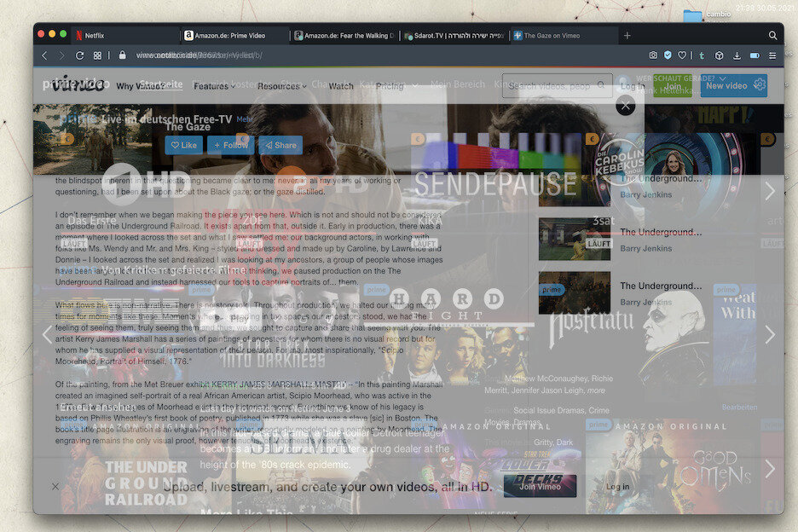Close the overlay with the round X button

pos(625,106)
